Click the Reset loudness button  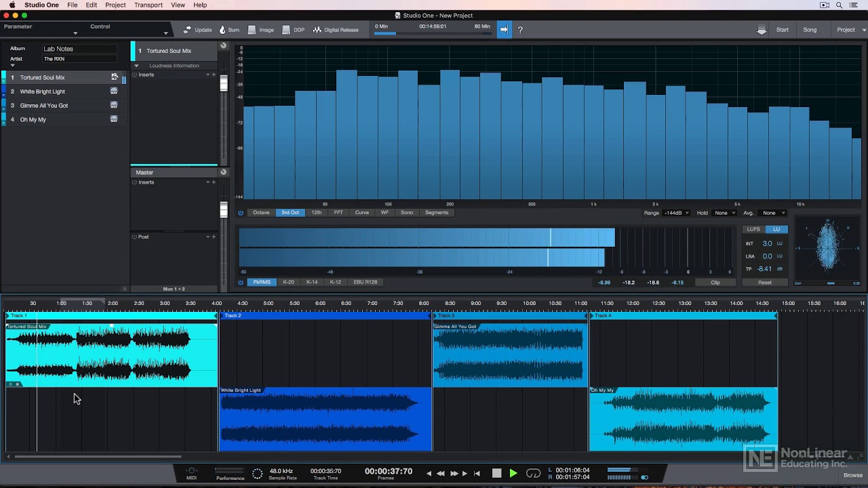764,282
